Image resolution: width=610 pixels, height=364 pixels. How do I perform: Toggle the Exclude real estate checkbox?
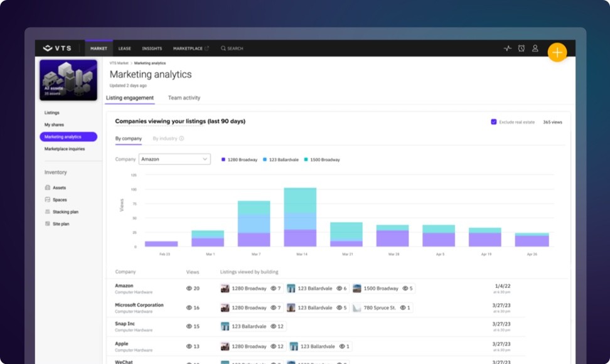494,122
